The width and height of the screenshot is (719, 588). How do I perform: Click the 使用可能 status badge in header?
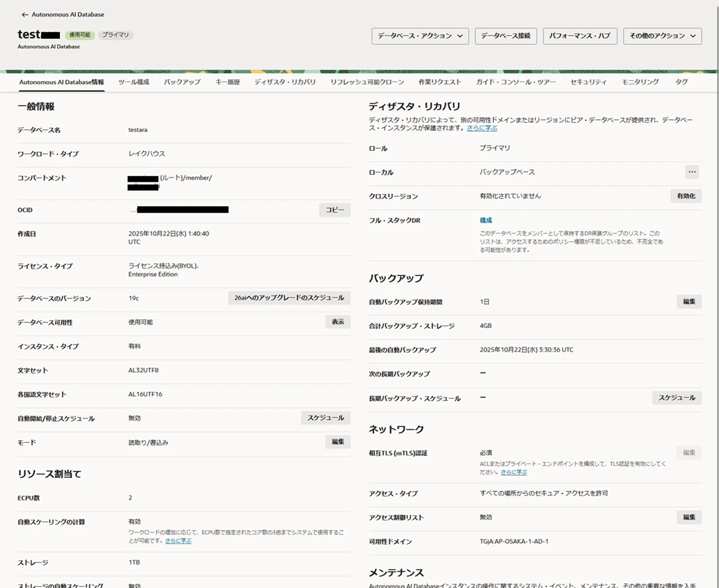click(80, 35)
